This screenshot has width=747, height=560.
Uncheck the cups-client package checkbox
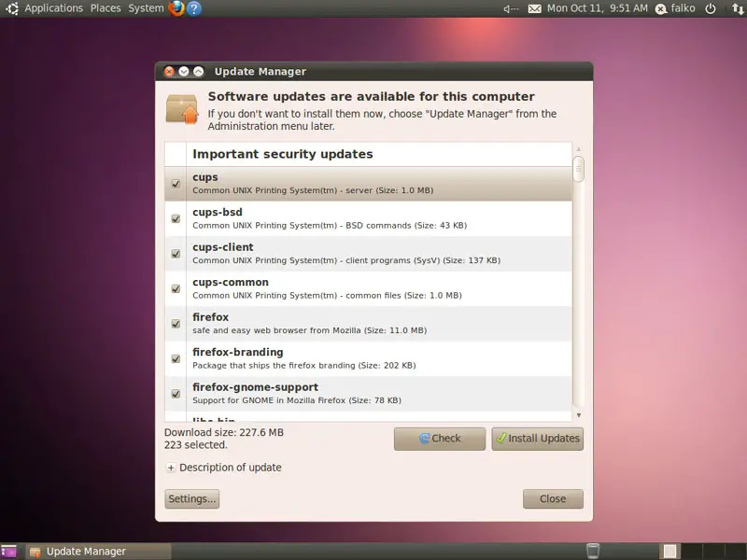pos(176,254)
